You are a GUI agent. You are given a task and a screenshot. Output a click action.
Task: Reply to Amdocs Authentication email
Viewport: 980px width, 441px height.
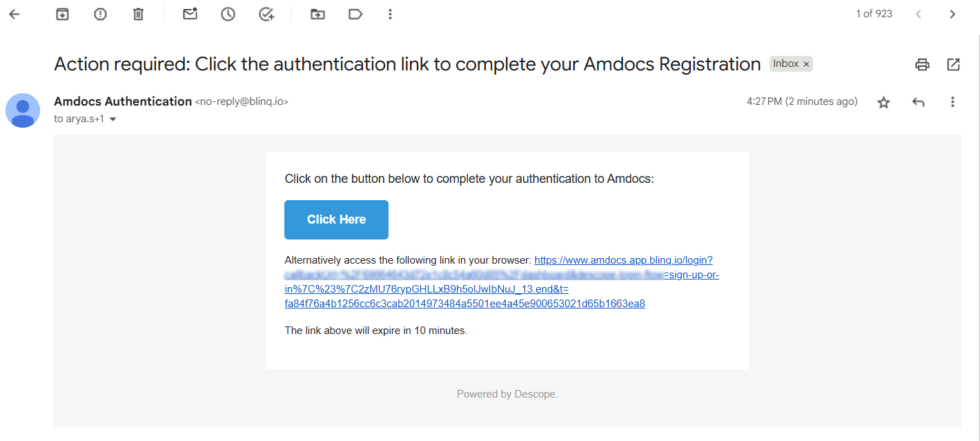(918, 102)
